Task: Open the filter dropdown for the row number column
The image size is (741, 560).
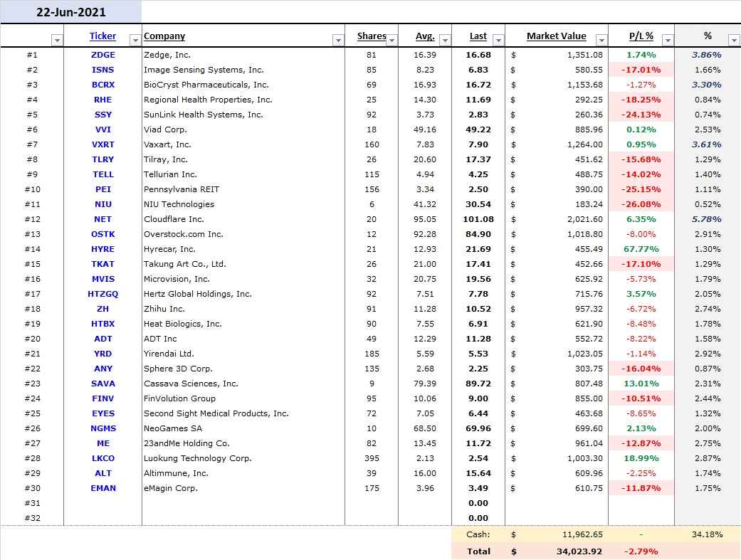Action: click(57, 40)
